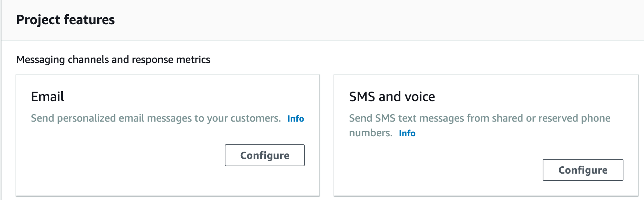Click the "Project features" heading
The width and height of the screenshot is (644, 200).
coord(65,20)
